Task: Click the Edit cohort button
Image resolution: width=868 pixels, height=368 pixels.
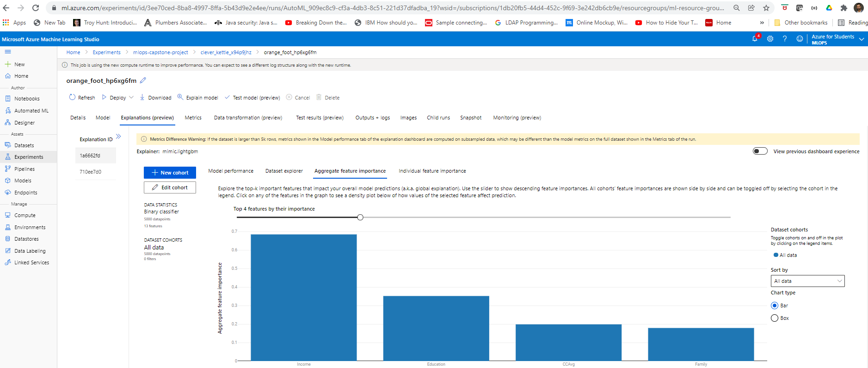Action: point(170,187)
